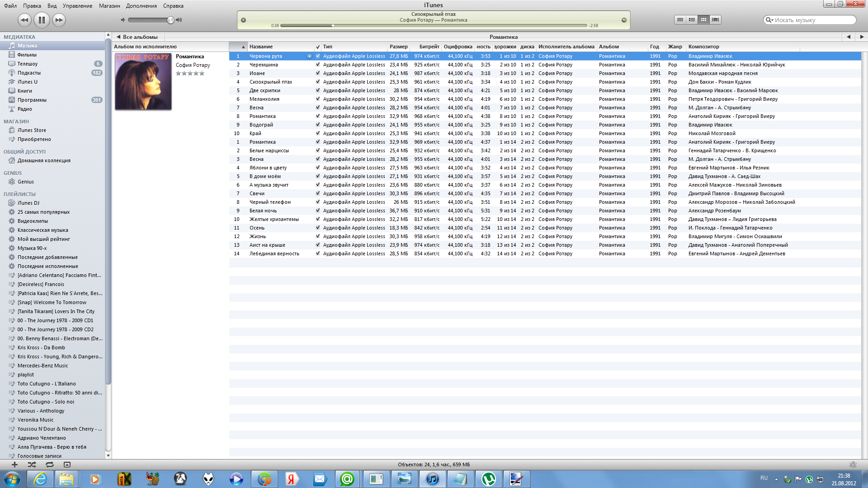Screen dimensions: 868x488
Task: Open the Магазин menu
Action: click(109, 6)
